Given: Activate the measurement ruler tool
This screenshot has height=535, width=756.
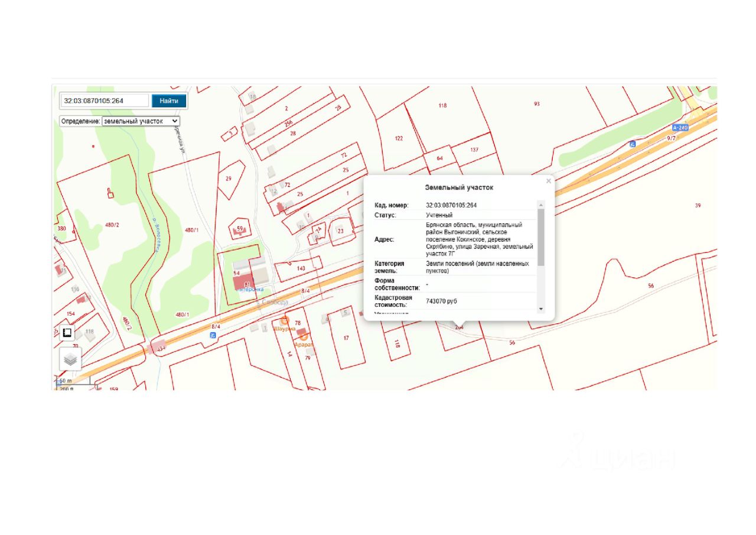Looking at the screenshot, I should click(x=67, y=333).
